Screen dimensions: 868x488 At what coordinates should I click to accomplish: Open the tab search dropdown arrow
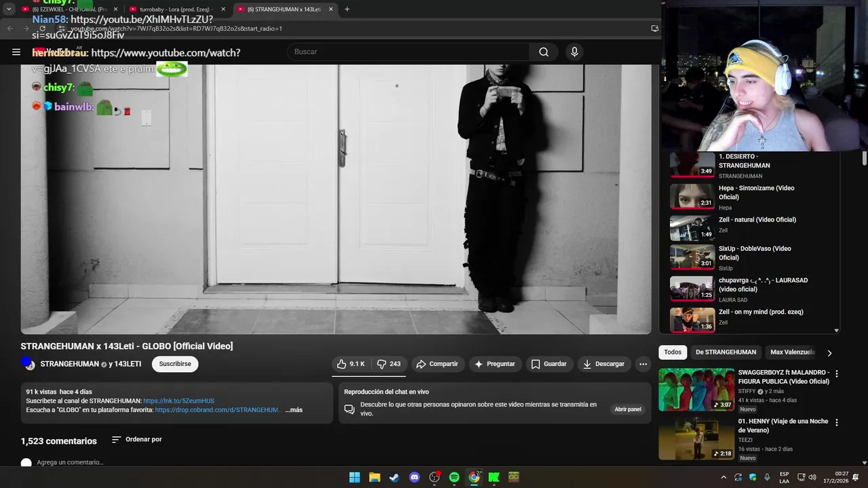click(9, 9)
